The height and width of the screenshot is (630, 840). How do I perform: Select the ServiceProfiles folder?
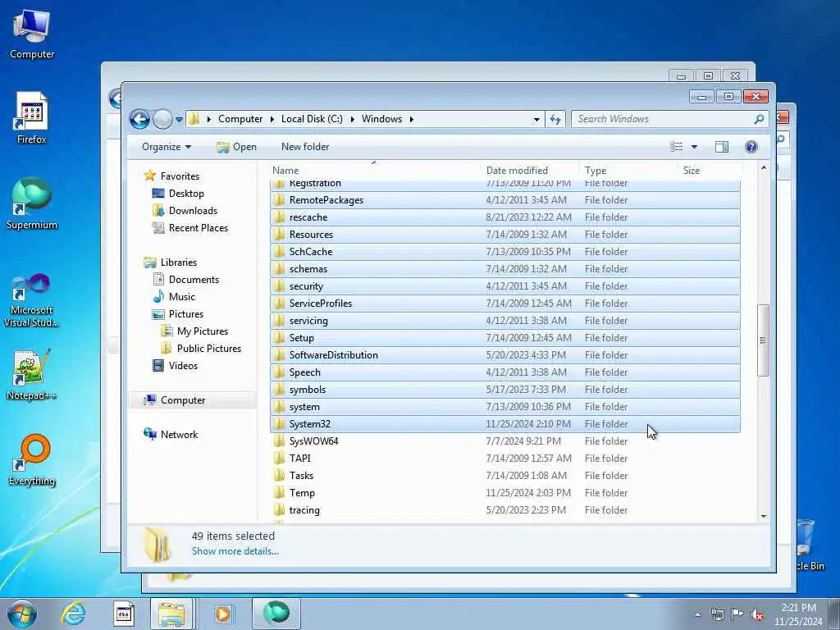click(x=505, y=304)
